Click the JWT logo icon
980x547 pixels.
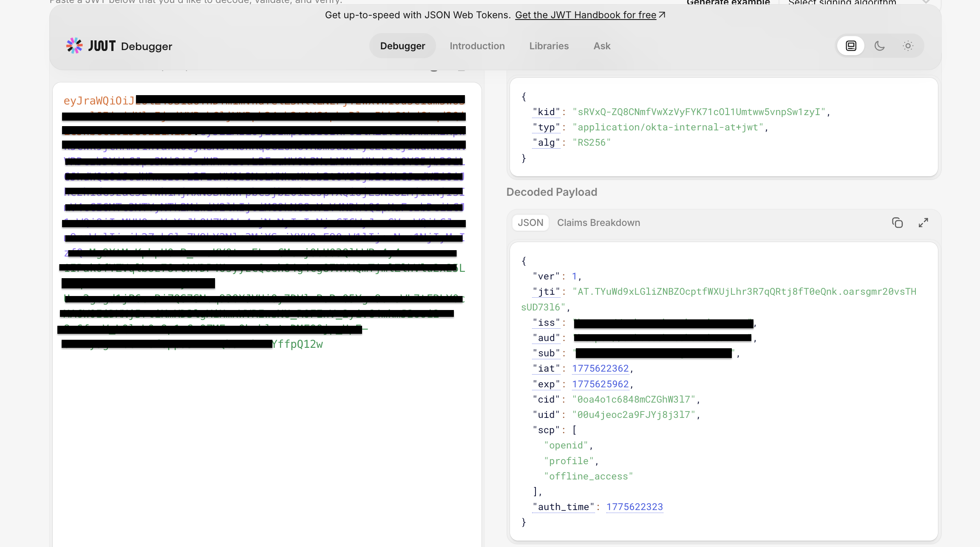(74, 46)
